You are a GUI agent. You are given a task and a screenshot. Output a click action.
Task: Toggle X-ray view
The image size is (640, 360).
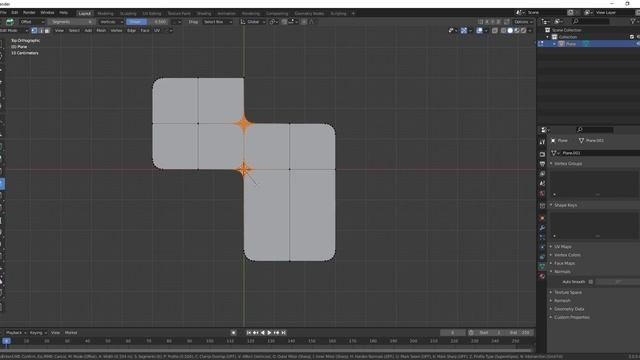pyautogui.click(x=495, y=30)
